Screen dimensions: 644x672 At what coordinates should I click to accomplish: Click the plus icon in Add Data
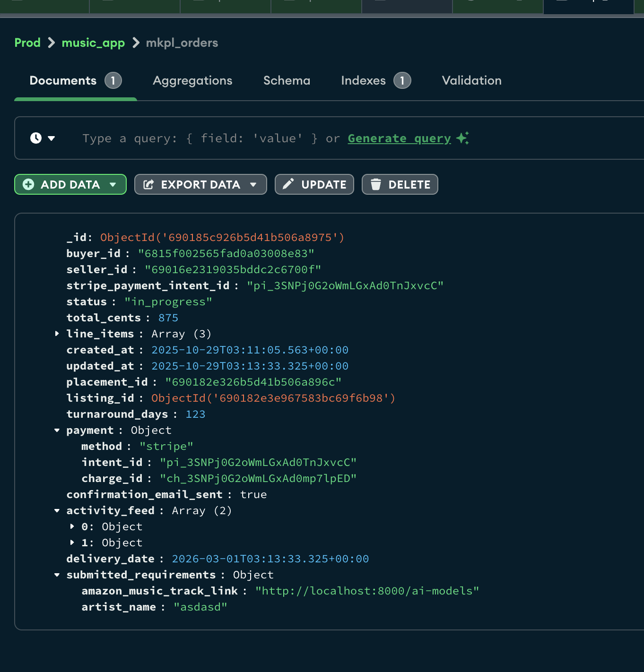(28, 184)
